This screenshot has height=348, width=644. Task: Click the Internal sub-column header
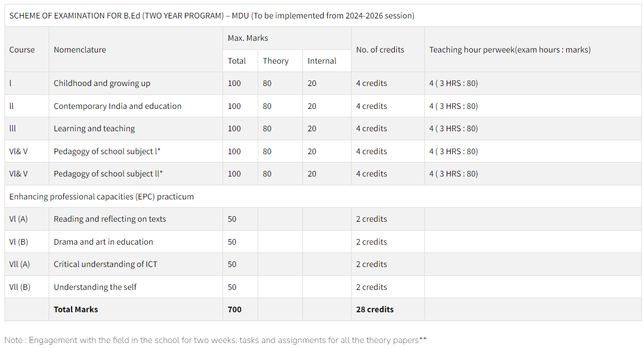[x=327, y=61]
